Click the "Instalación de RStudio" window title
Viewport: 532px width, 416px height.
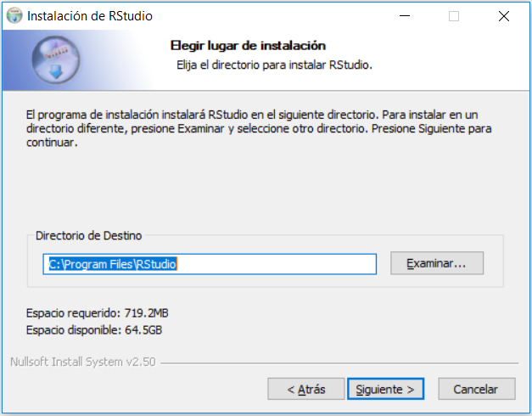[x=90, y=16]
